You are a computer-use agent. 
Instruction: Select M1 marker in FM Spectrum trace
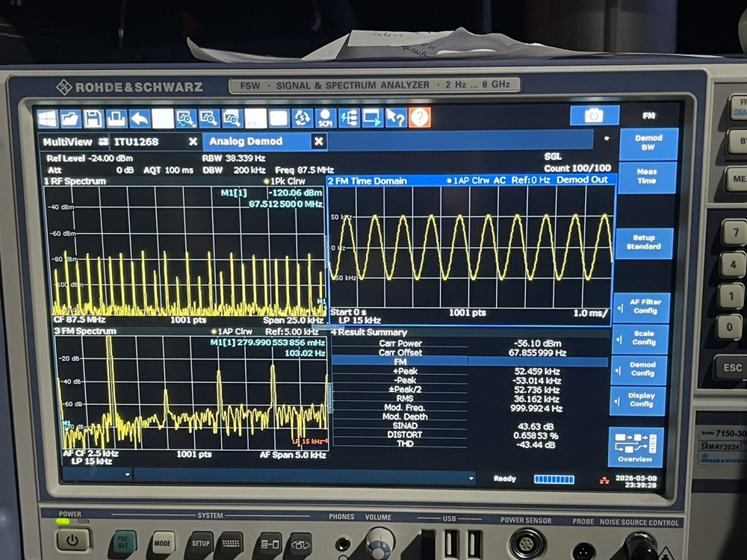(66, 423)
